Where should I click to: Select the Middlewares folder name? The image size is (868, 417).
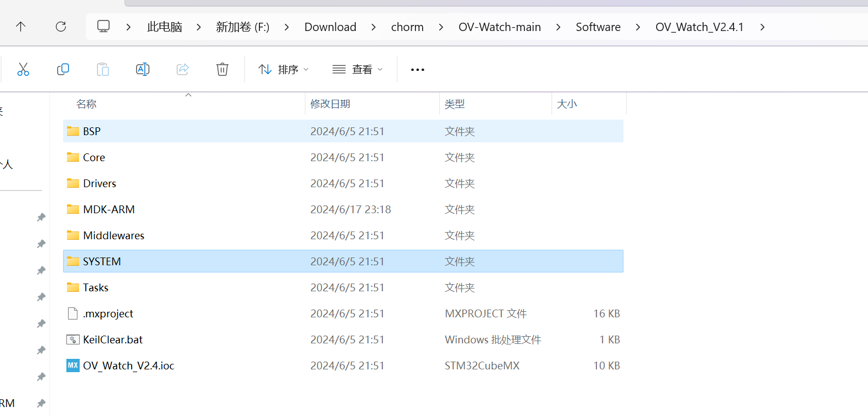click(x=113, y=235)
